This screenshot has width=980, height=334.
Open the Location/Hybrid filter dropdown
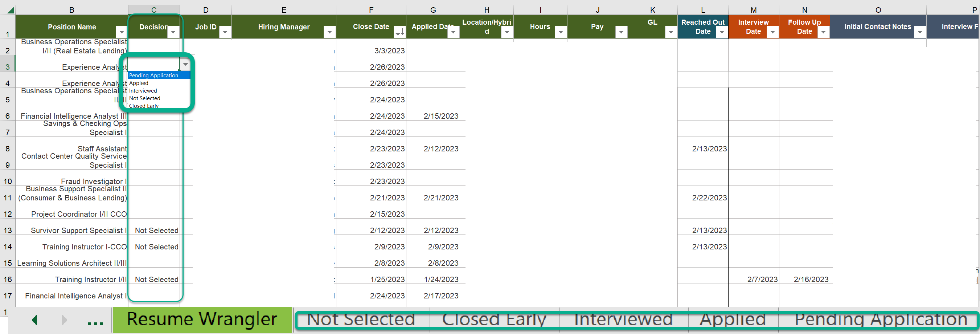(x=507, y=32)
